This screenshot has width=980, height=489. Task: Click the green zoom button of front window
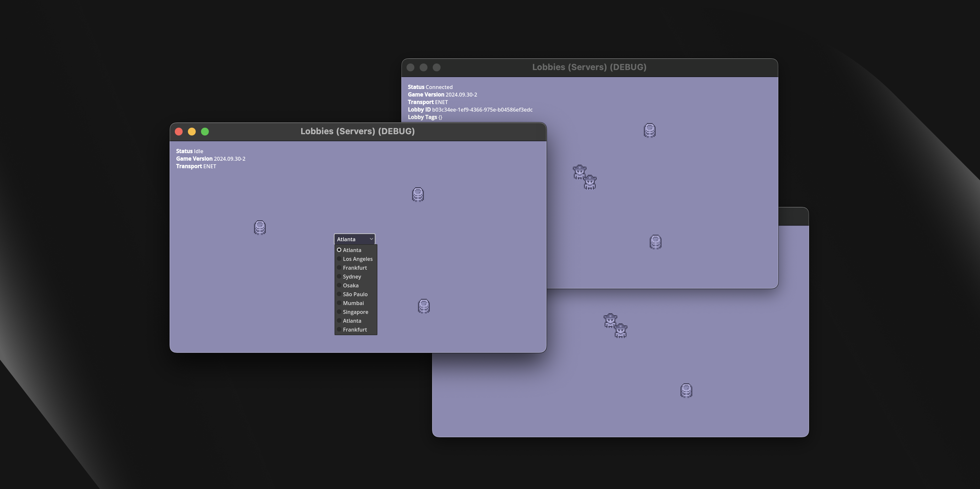(205, 132)
